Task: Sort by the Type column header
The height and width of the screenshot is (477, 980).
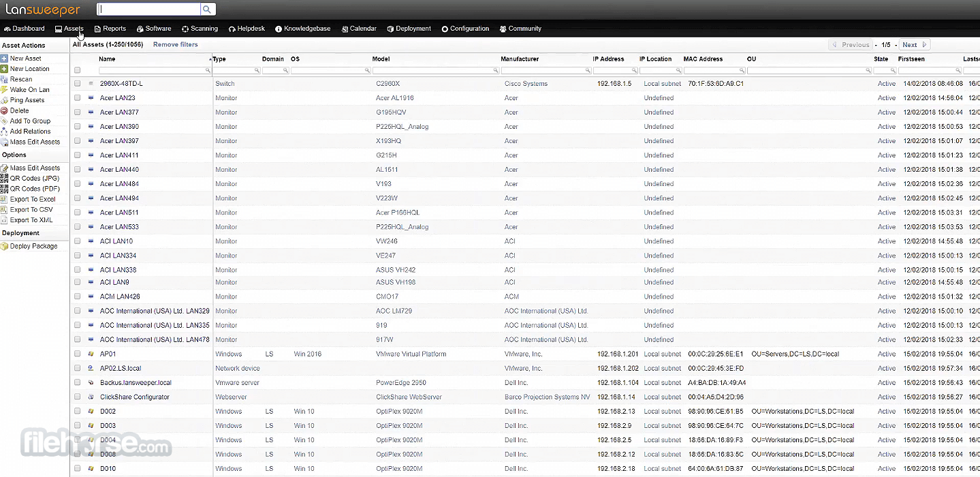Action: 219,59
